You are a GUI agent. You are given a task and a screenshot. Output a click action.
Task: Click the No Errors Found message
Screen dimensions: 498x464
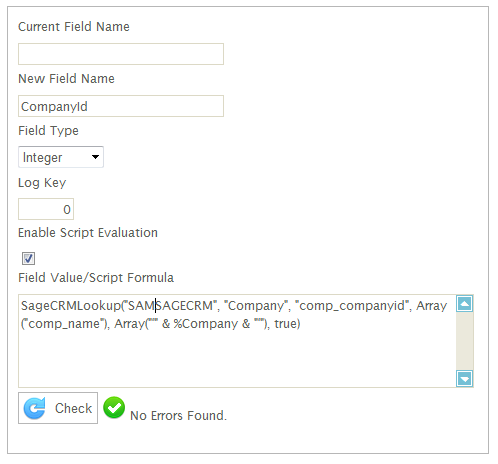pyautogui.click(x=178, y=416)
